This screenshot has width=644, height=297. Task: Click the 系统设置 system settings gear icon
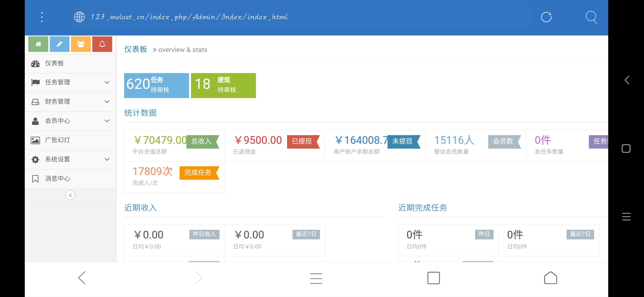click(36, 159)
